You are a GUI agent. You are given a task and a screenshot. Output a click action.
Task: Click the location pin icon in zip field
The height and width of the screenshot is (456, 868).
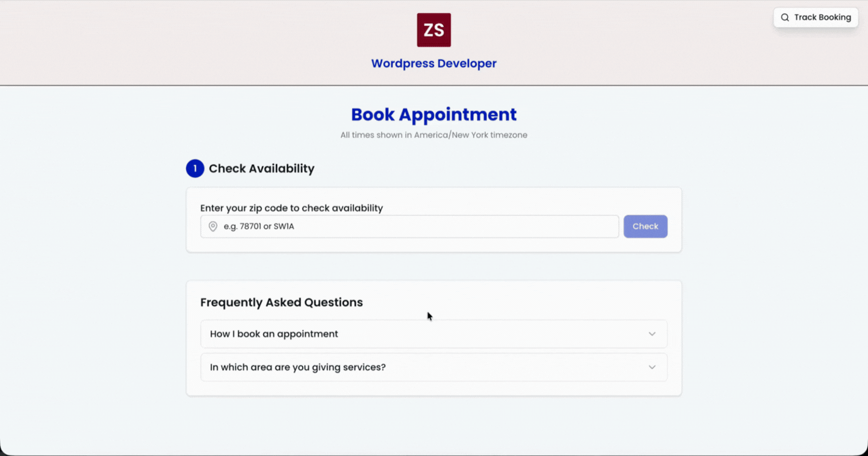212,226
